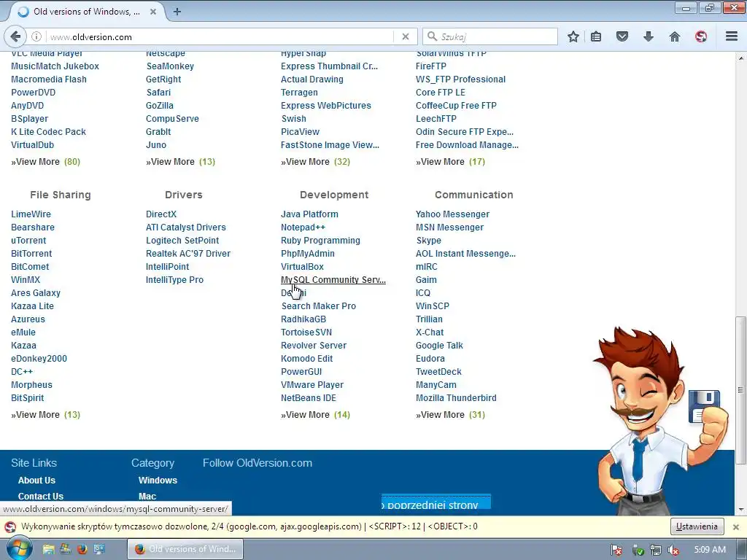
Task: Open the About Us footer link
Action: point(36,481)
